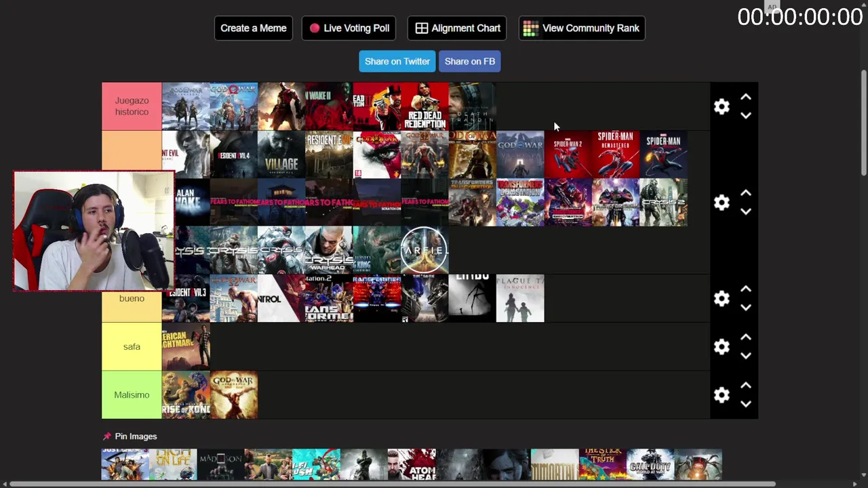
Task: Select the Alan Wake cover in orange tier
Action: point(193,203)
